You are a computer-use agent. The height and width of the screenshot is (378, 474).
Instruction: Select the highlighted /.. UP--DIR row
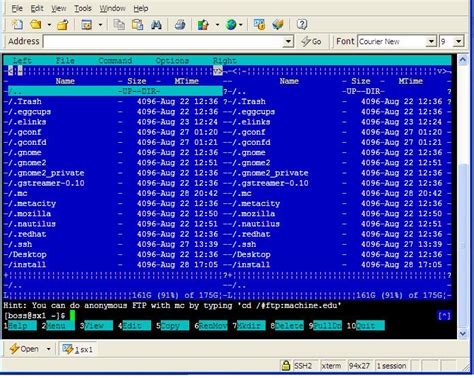(x=115, y=91)
